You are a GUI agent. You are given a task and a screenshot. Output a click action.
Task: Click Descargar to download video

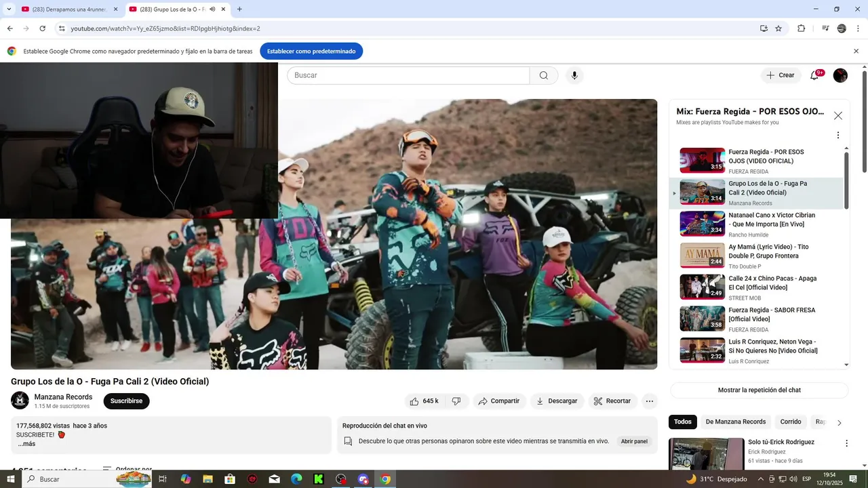point(557,401)
